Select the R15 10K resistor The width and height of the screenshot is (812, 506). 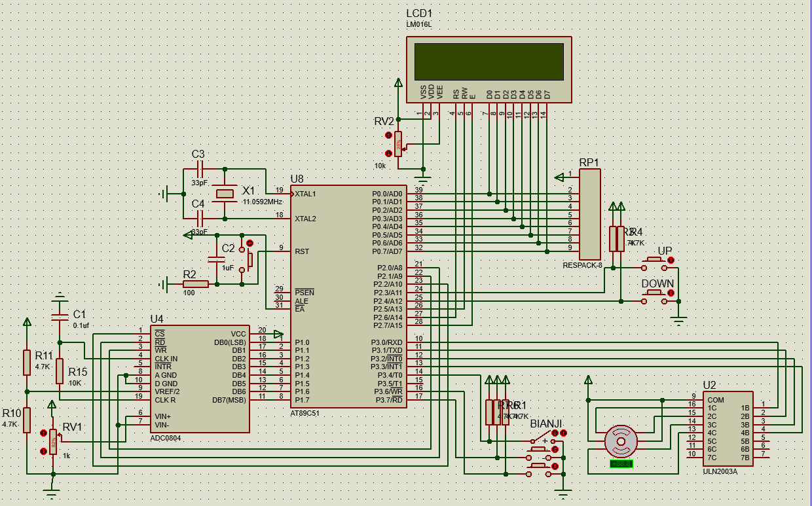[60, 370]
